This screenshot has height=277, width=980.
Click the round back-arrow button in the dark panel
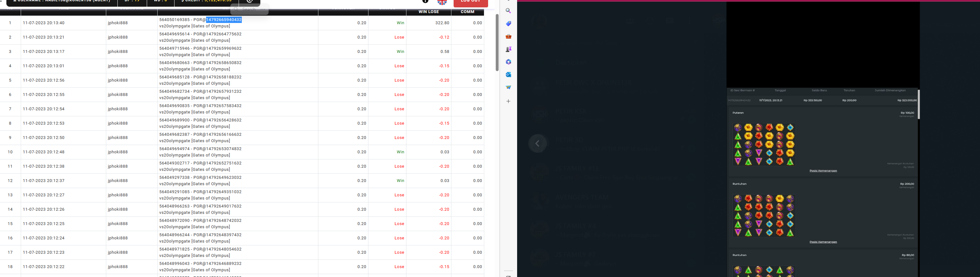pyautogui.click(x=538, y=143)
